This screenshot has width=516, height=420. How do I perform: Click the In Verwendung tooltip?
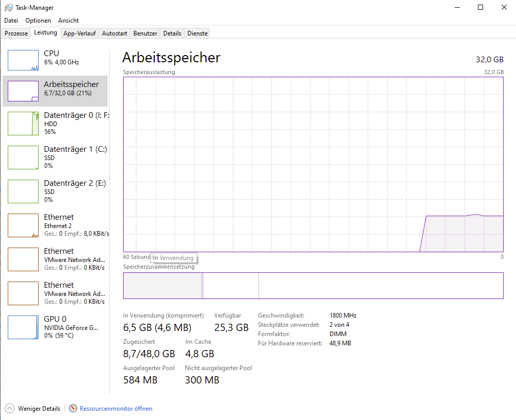click(174, 258)
